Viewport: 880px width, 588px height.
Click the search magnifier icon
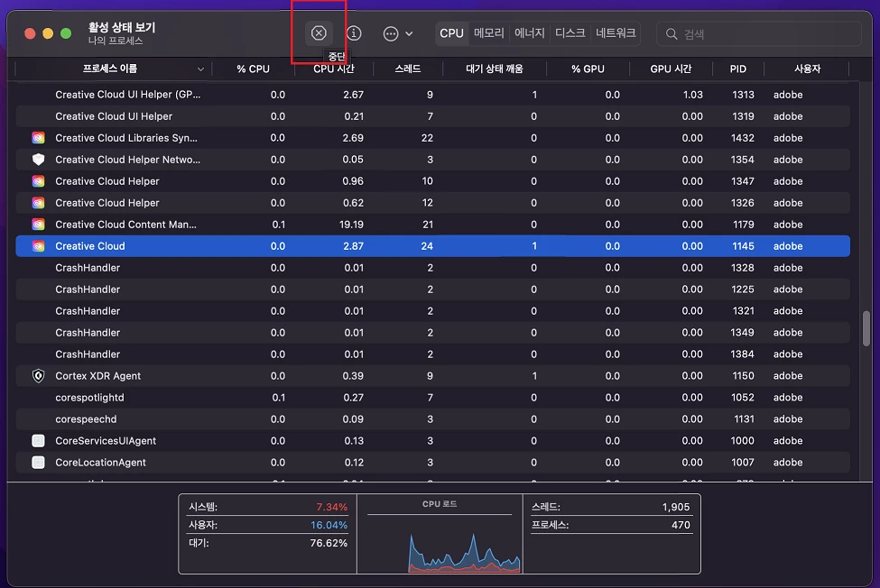click(672, 34)
